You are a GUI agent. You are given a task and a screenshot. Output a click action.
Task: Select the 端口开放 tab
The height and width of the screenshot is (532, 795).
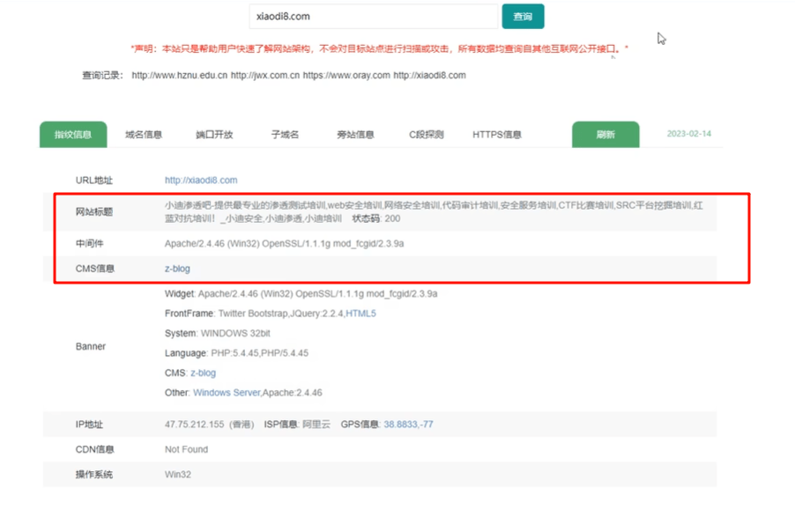214,134
